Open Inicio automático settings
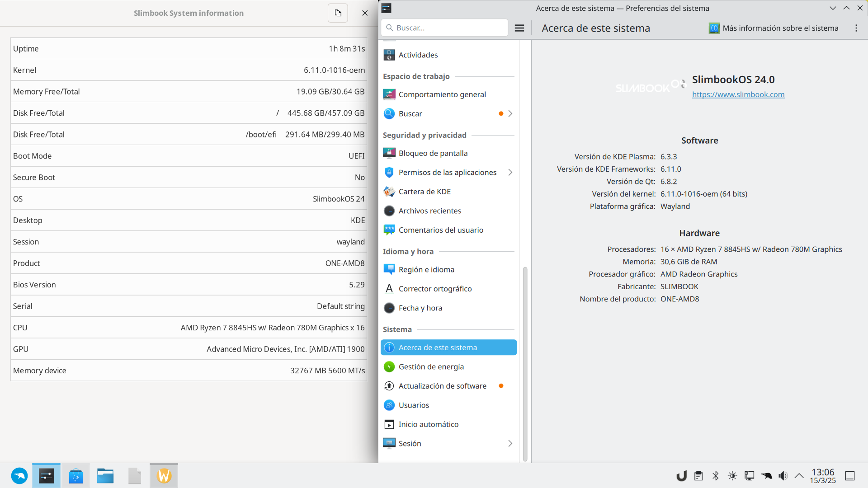 [448, 424]
